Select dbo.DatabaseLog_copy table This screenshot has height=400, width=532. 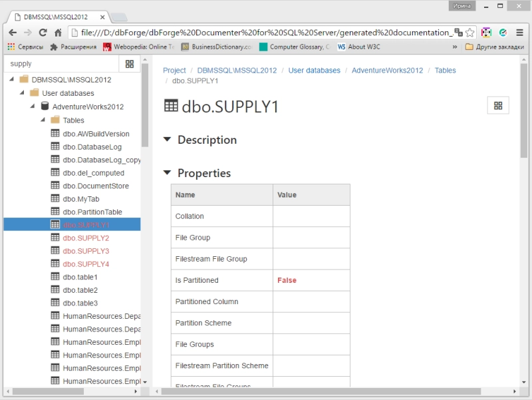tap(102, 160)
